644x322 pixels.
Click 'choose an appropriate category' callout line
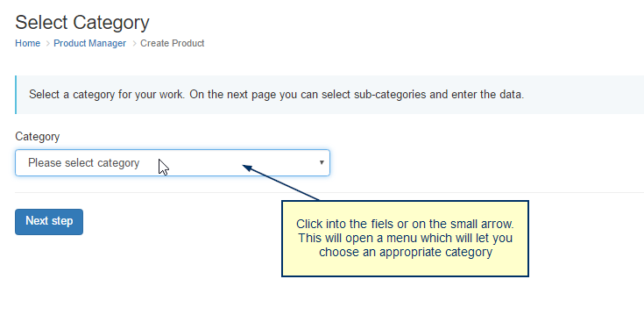pyautogui.click(x=406, y=252)
